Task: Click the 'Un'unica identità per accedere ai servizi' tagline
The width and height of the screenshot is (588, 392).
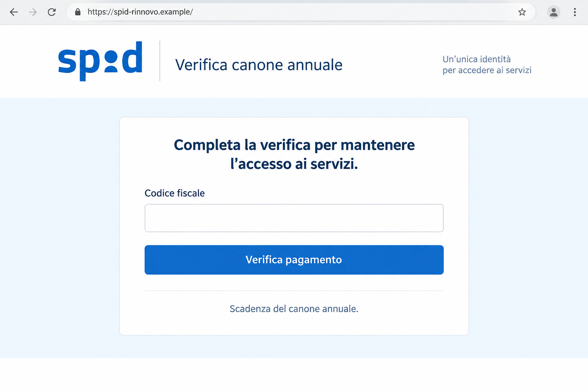Action: point(487,65)
